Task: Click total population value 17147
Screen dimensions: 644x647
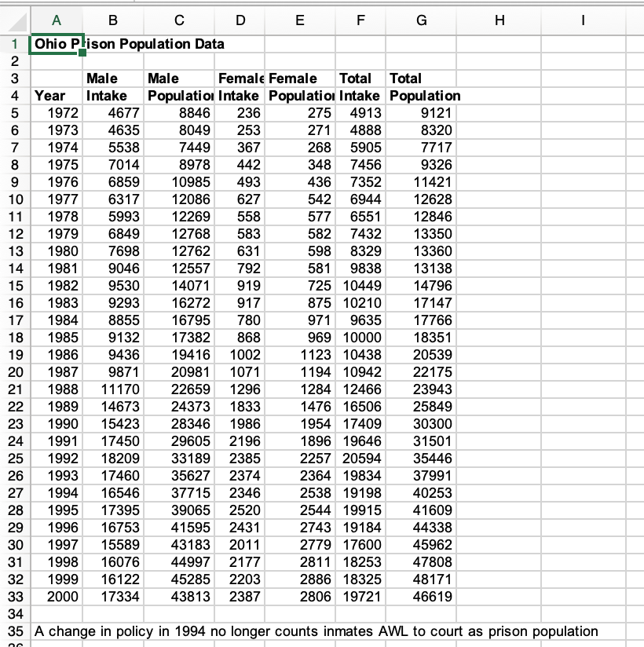Action: [421, 303]
